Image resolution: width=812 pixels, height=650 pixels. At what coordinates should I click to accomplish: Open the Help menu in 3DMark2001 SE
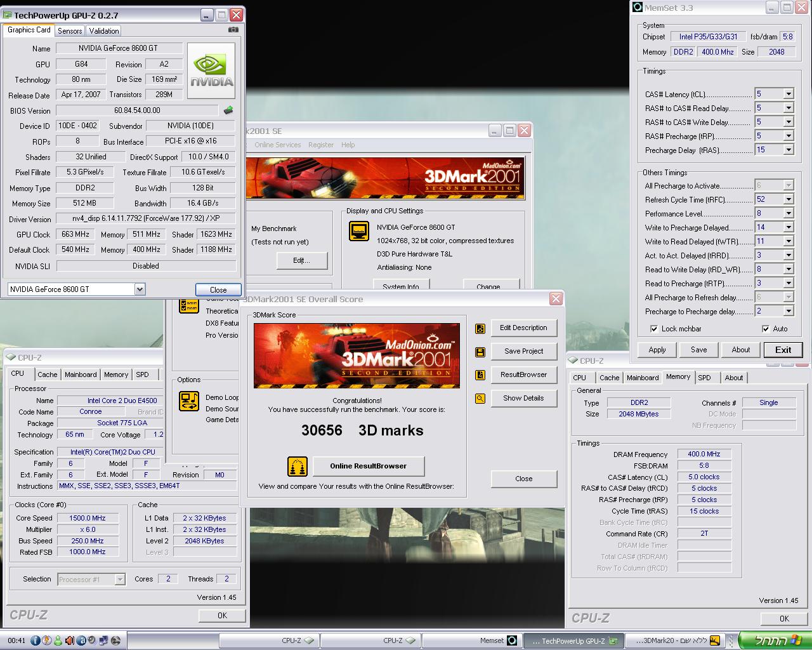pyautogui.click(x=348, y=145)
